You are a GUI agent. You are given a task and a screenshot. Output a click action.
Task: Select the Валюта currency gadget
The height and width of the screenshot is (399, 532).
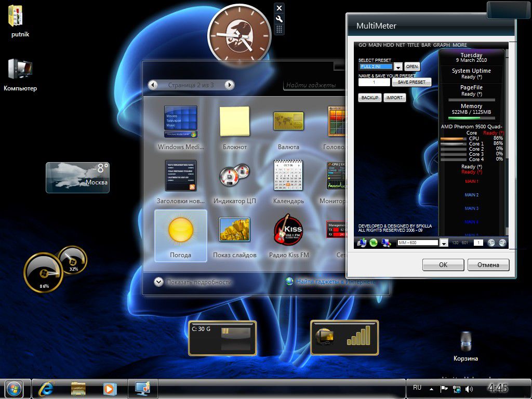[x=288, y=122]
